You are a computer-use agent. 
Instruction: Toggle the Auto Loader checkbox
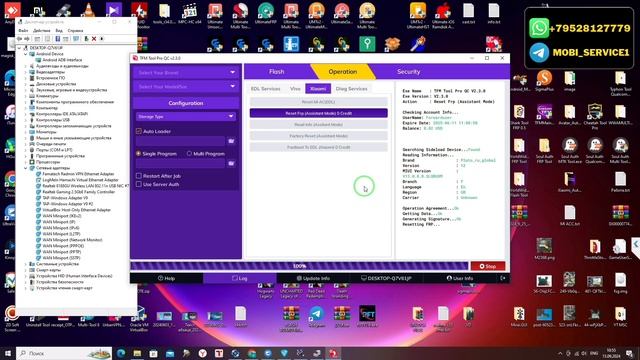click(x=139, y=131)
